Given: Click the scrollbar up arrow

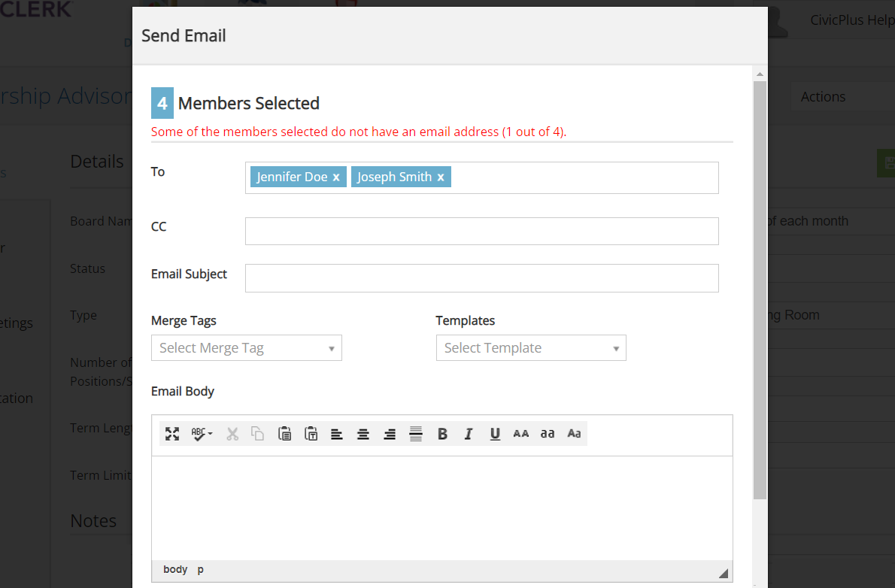Looking at the screenshot, I should [x=760, y=74].
